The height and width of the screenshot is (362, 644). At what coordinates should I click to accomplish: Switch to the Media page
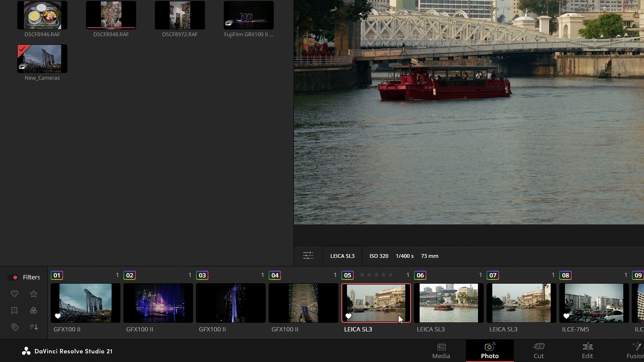[441, 351]
